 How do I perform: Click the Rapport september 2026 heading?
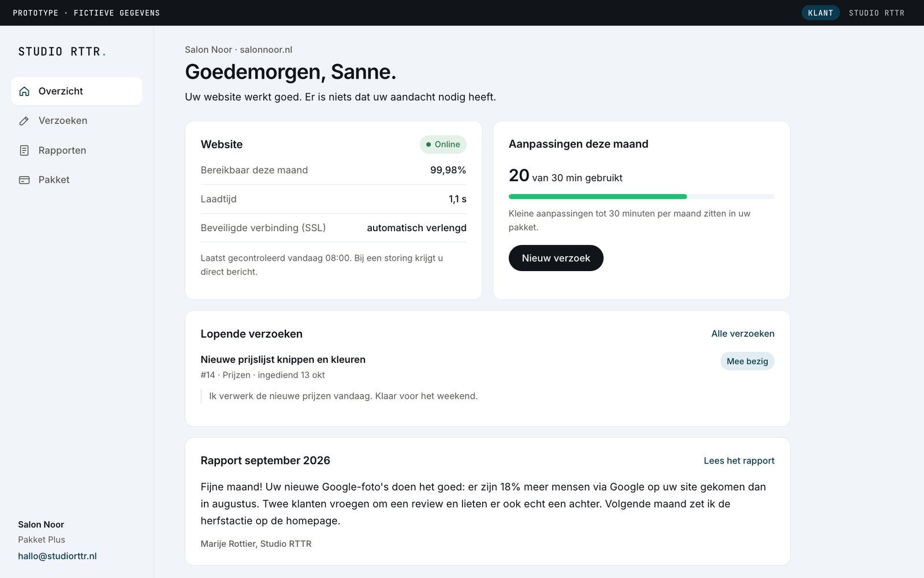(x=265, y=461)
